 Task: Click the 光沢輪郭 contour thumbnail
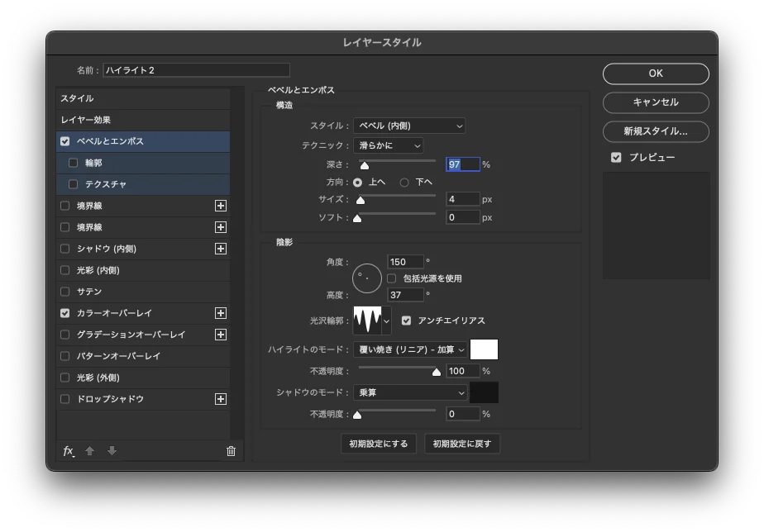point(367,321)
